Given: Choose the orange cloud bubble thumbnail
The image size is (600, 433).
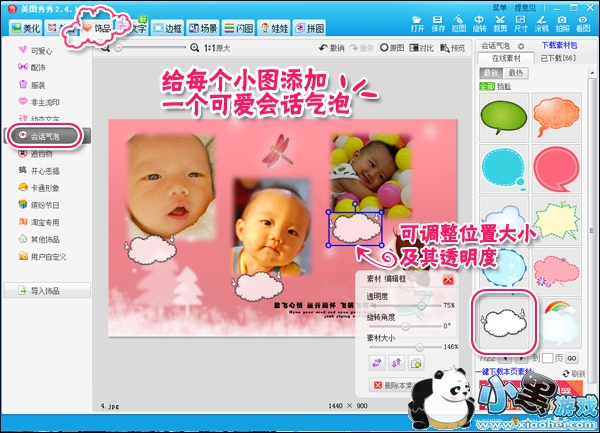Looking at the screenshot, I should (x=557, y=117).
